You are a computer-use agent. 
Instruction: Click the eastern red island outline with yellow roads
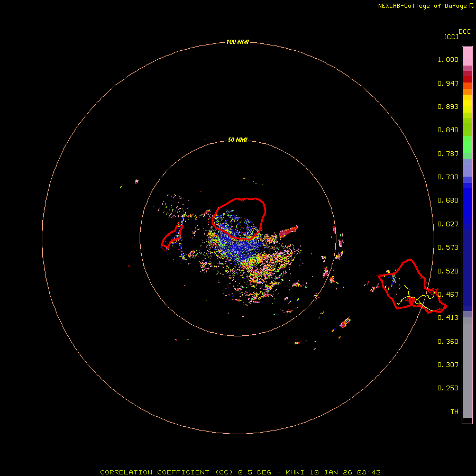[x=412, y=286]
